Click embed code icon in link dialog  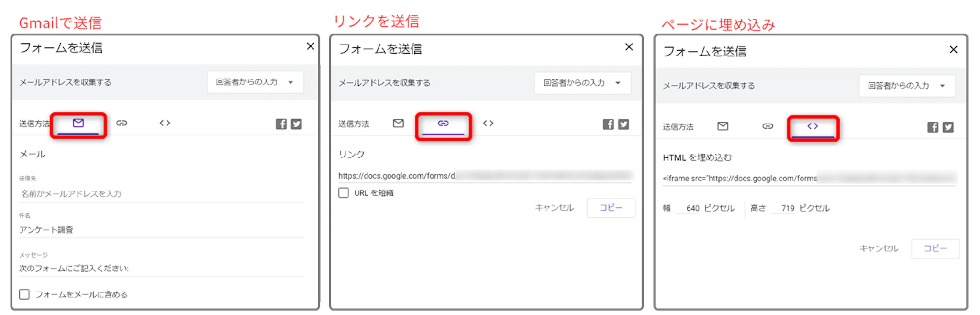[x=488, y=124]
